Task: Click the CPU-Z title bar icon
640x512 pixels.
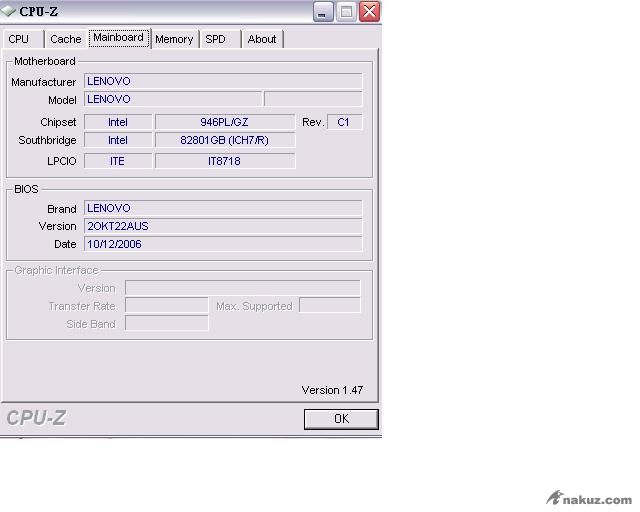Action: tap(8, 11)
